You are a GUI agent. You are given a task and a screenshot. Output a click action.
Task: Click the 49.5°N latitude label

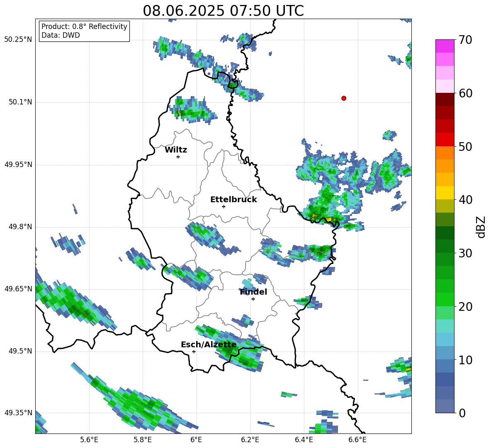tap(20, 351)
